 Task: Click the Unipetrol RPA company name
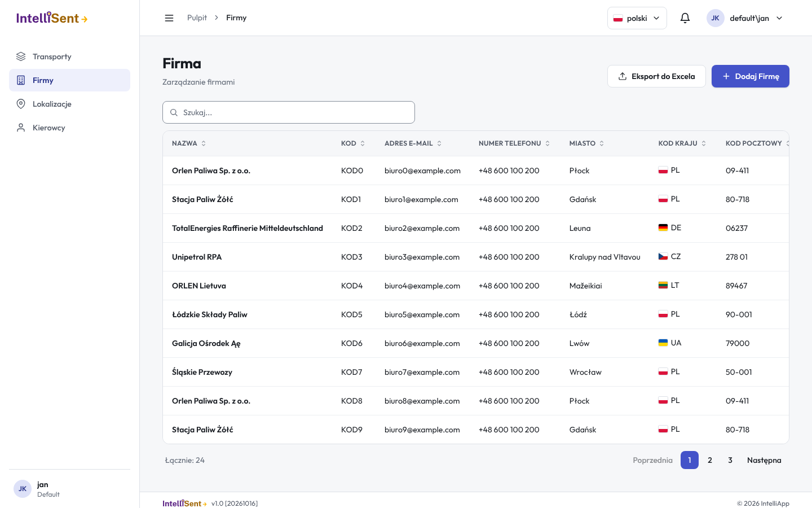click(x=197, y=257)
